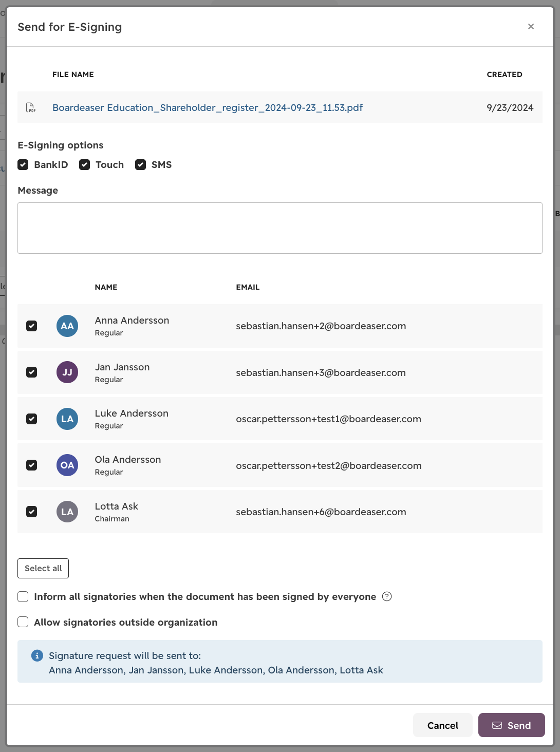Click the Chairman role label
Viewport: 560px width, 752px height.
pyautogui.click(x=112, y=519)
